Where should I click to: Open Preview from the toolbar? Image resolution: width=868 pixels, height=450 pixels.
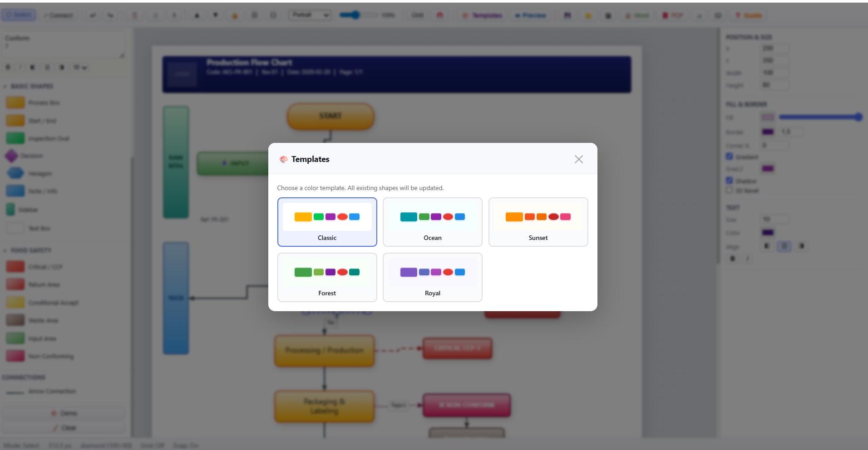(x=530, y=15)
